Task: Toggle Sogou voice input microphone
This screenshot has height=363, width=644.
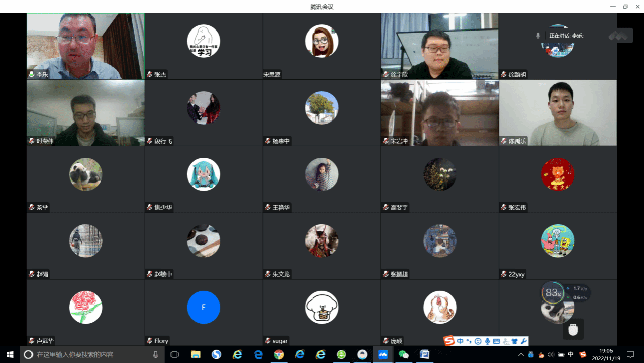Action: (x=487, y=341)
